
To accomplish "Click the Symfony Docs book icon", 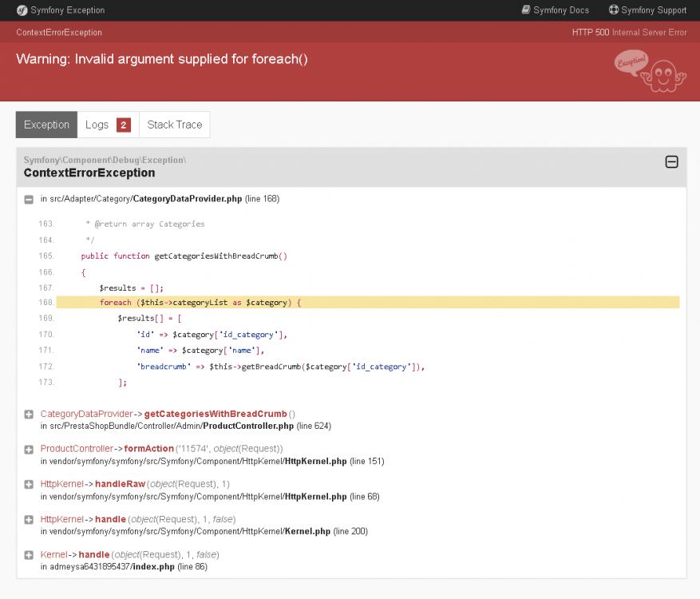I will [x=524, y=10].
